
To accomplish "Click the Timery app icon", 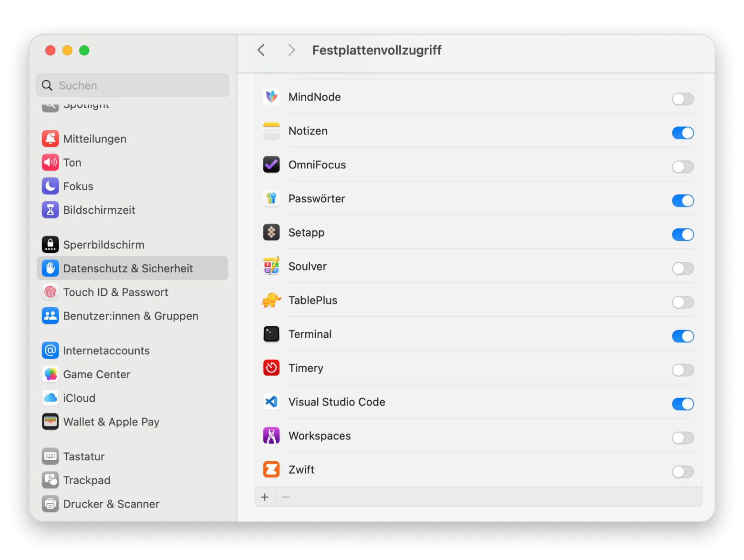I will click(271, 368).
